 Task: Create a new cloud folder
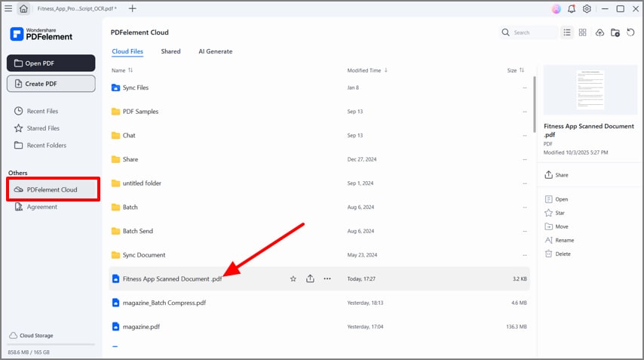pyautogui.click(x=615, y=32)
